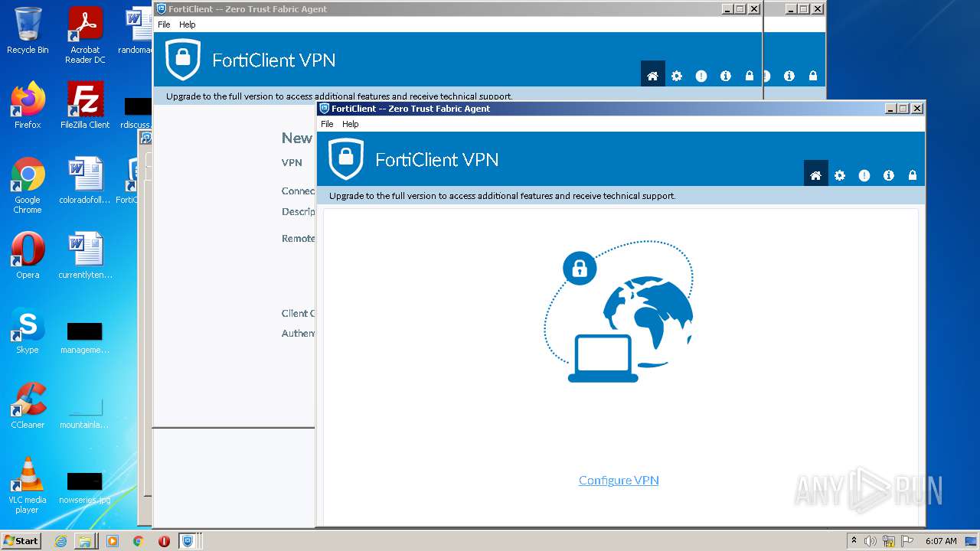Click the 6:07 AM clock
980x551 pixels.
coord(941,541)
